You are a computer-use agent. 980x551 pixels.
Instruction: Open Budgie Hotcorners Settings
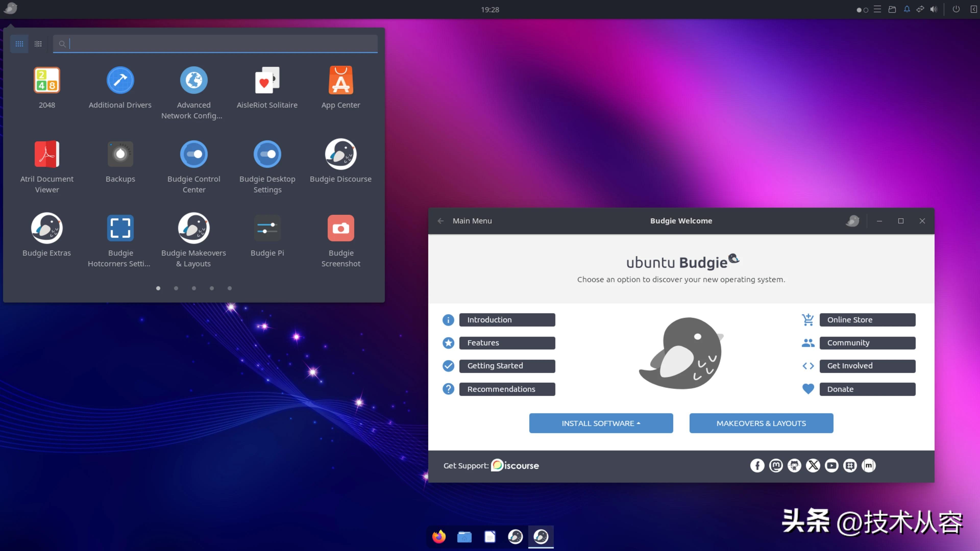pyautogui.click(x=120, y=241)
